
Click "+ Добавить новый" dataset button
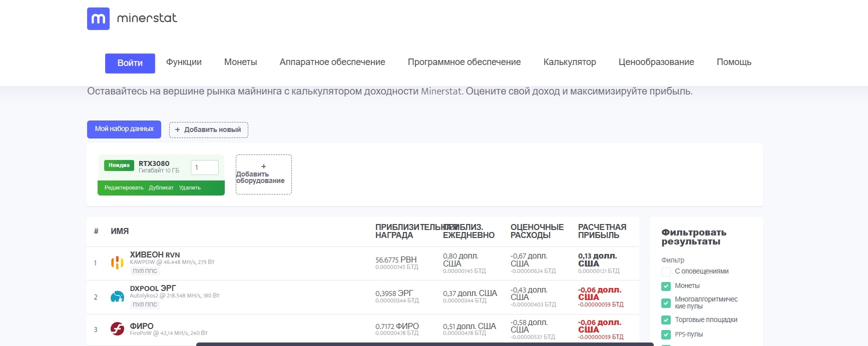click(x=209, y=130)
